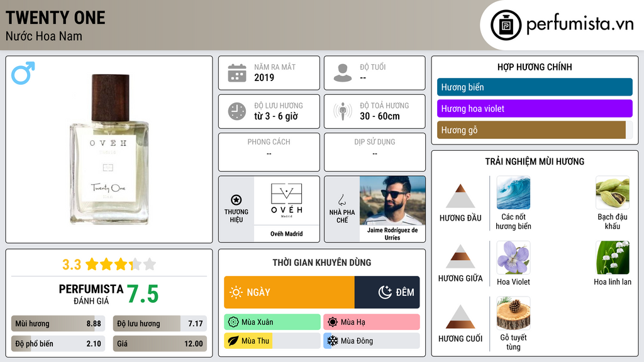Open perfumer Jaime Rodríguez de Urríes photo
Screen dimensions: 644x362
(392, 200)
